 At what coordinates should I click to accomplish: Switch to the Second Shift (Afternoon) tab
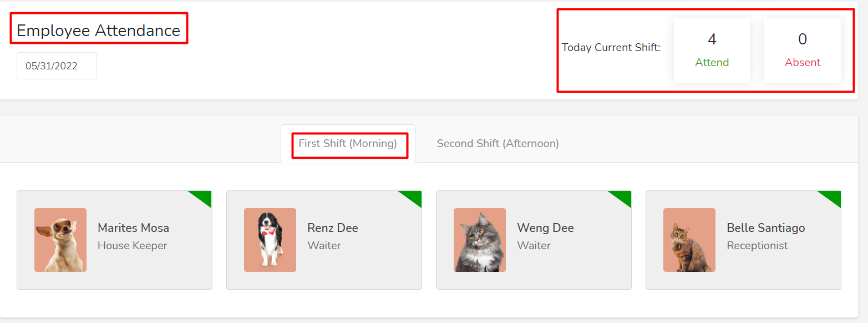tap(498, 144)
